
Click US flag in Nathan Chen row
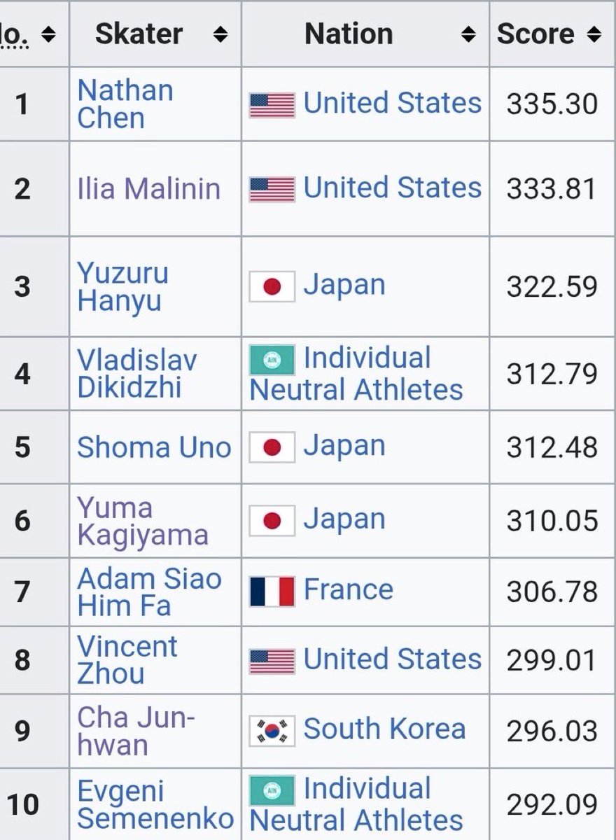pos(272,105)
